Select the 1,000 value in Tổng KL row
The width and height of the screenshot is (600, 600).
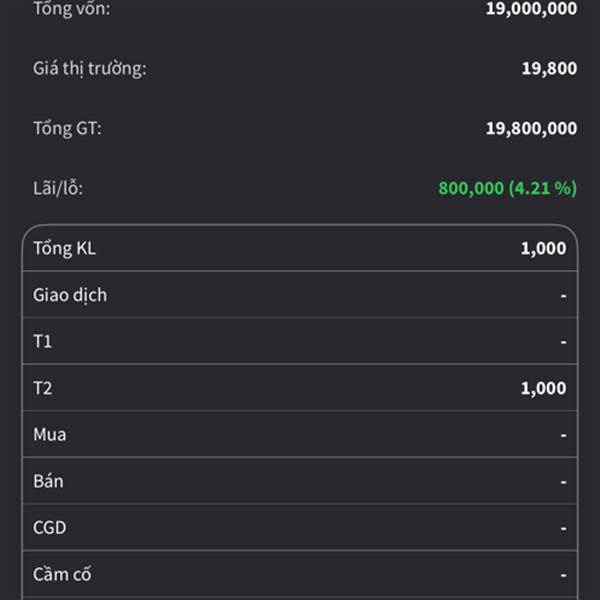click(x=543, y=248)
